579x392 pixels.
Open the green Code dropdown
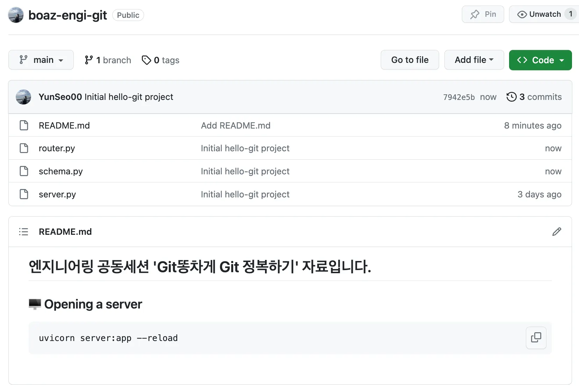[540, 60]
